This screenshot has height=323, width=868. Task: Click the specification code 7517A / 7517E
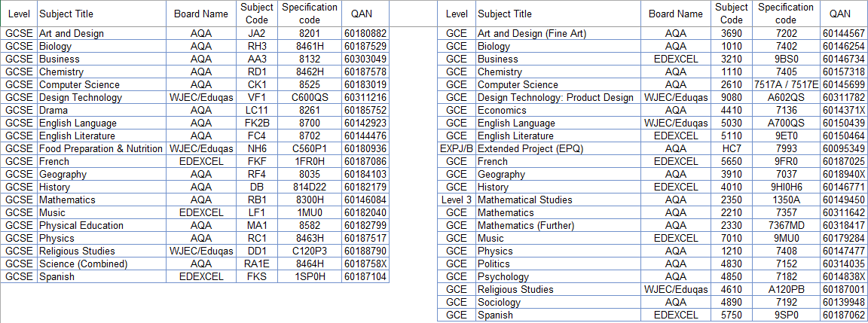(x=786, y=84)
